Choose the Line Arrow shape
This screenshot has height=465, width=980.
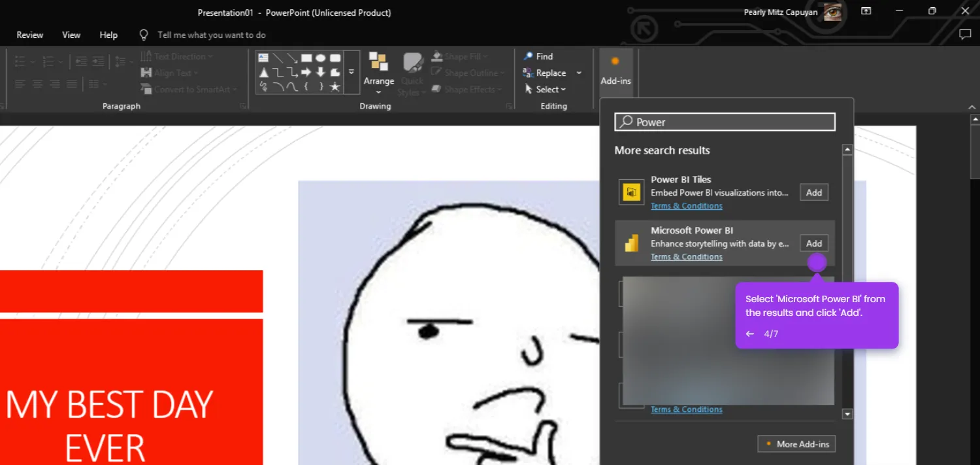coord(292,58)
